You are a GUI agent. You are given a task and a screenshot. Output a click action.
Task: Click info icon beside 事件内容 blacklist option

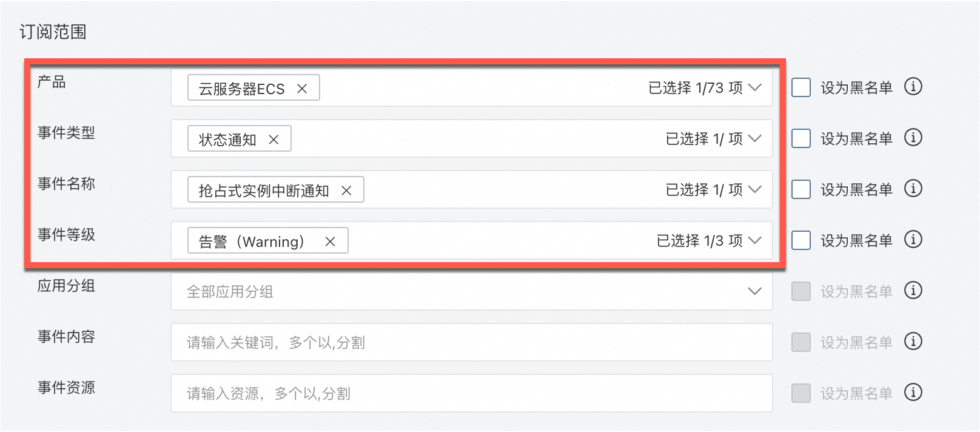pos(913,342)
